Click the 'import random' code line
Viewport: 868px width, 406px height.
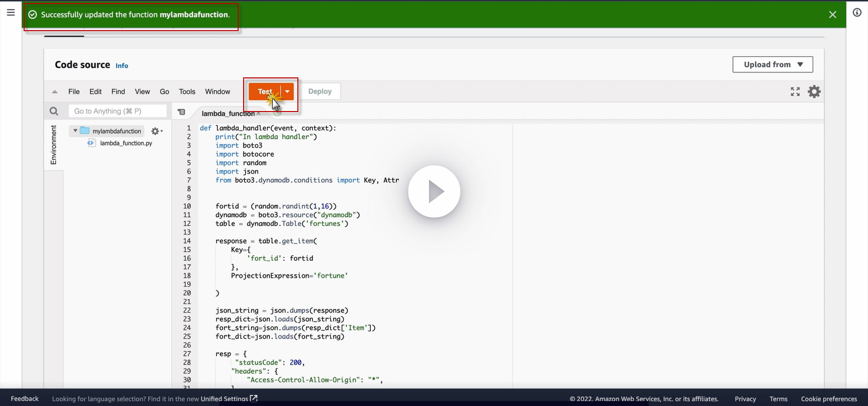coord(241,163)
